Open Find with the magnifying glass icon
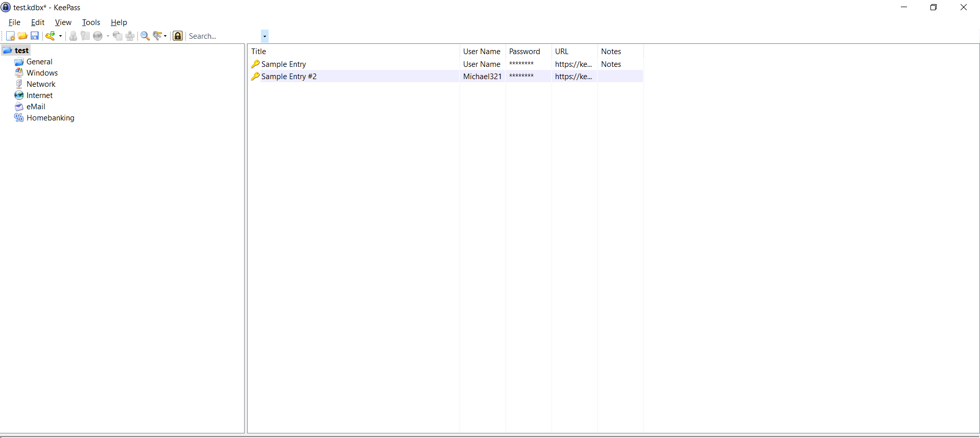 pos(145,36)
